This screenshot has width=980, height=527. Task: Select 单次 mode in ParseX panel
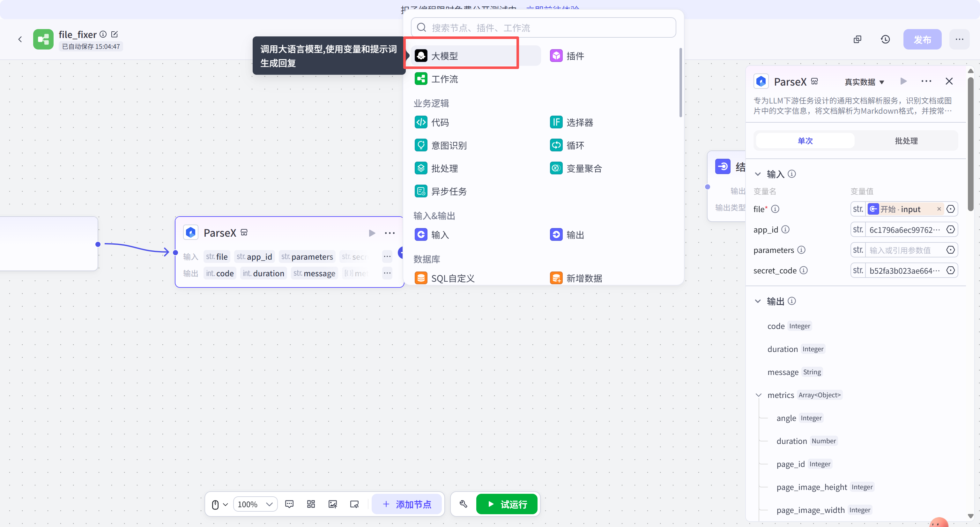805,141
